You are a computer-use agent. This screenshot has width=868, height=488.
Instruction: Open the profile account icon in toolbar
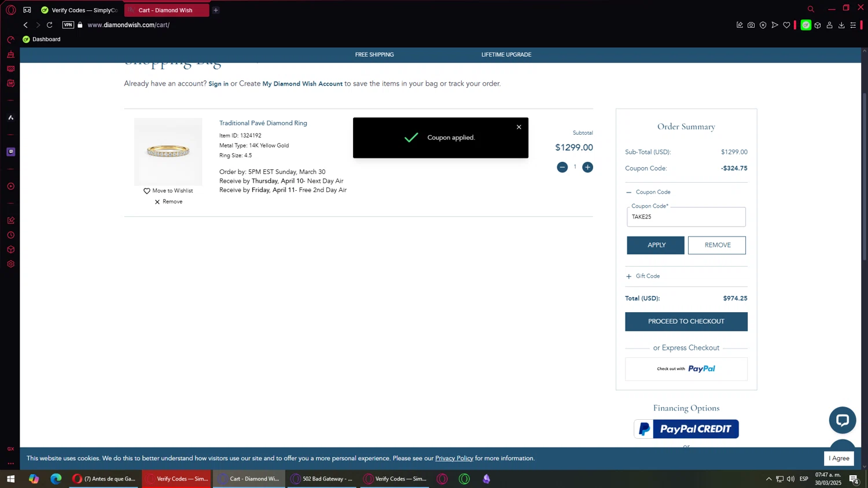click(829, 25)
